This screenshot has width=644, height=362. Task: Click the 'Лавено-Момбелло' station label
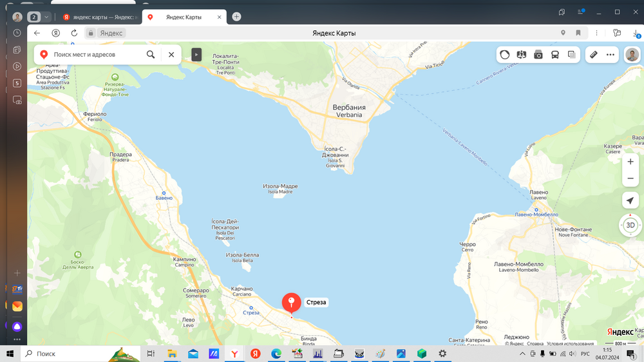(536, 214)
